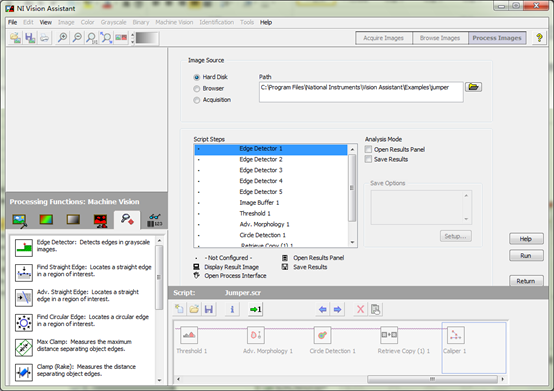This screenshot has width=554, height=391.
Task: Click the Circle Detection 1 step icon
Action: pyautogui.click(x=322, y=335)
